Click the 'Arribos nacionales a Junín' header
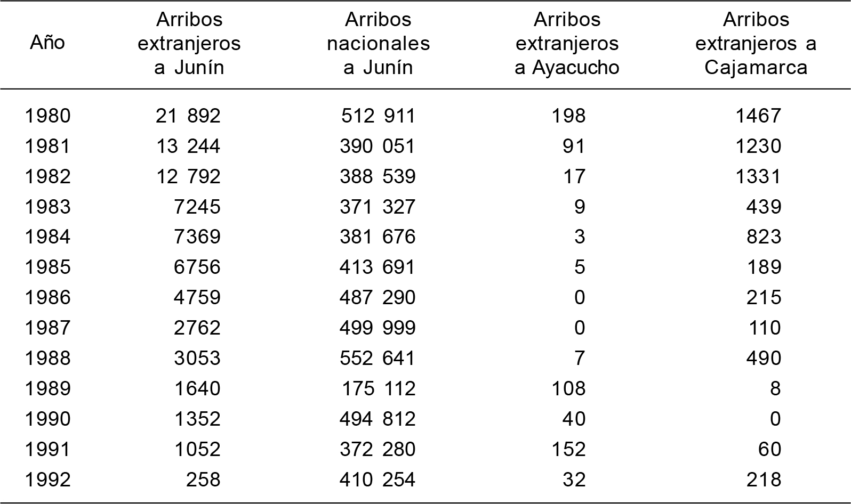The height and width of the screenshot is (504, 851). pyautogui.click(x=378, y=43)
